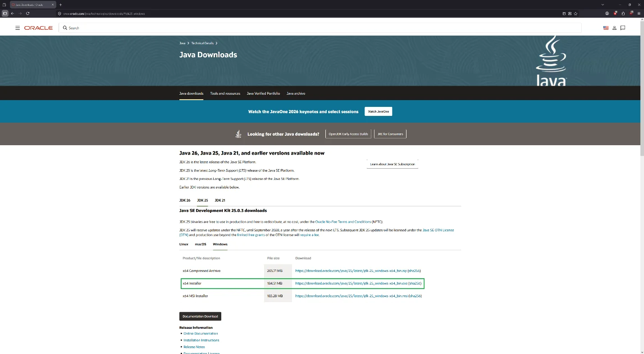Click Learn about Java SE Subscription
The height and width of the screenshot is (354, 644).
point(392,164)
